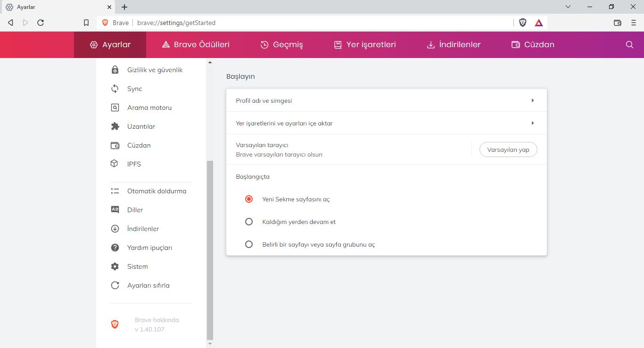Search settings with magnifier icon
644x348 pixels.
(629, 45)
